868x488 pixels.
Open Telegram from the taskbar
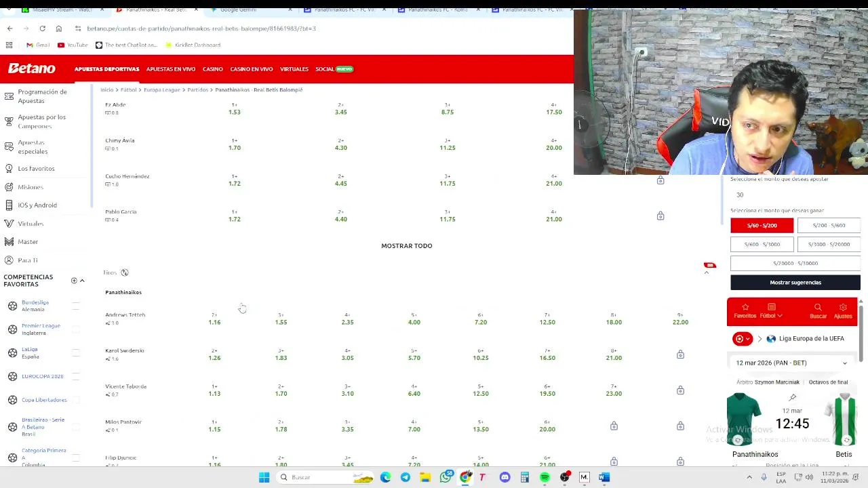click(406, 477)
